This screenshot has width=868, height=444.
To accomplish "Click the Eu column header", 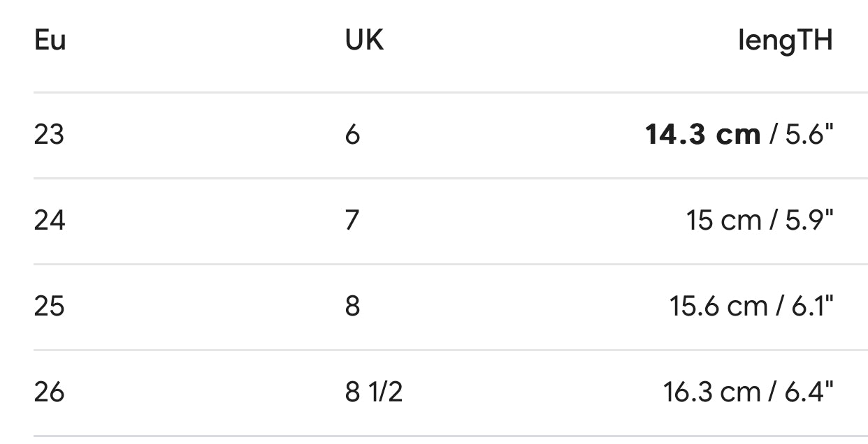I will point(50,40).
